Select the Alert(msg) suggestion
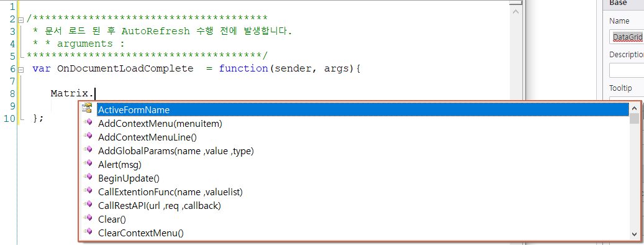Screen dimensions: 644x245 click(x=120, y=164)
